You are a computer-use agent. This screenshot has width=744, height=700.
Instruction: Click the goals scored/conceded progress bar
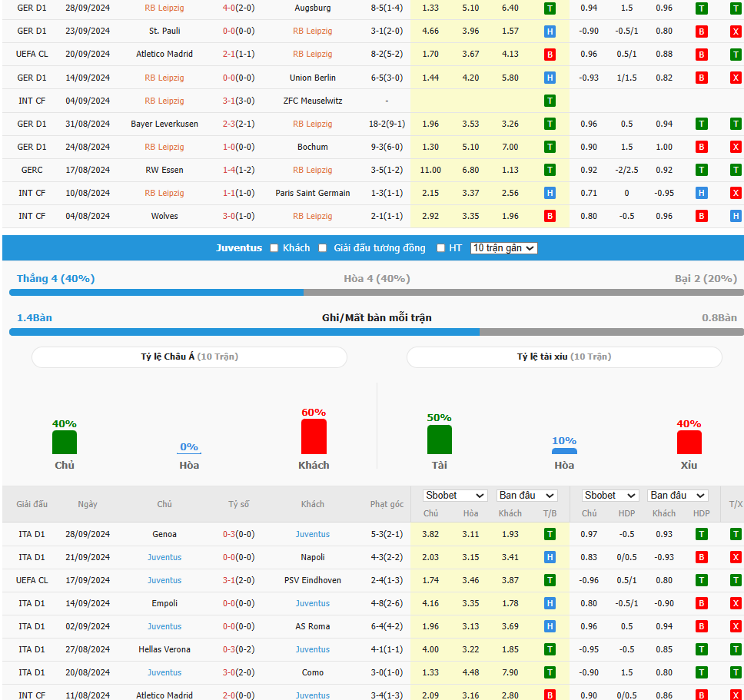[377, 332]
